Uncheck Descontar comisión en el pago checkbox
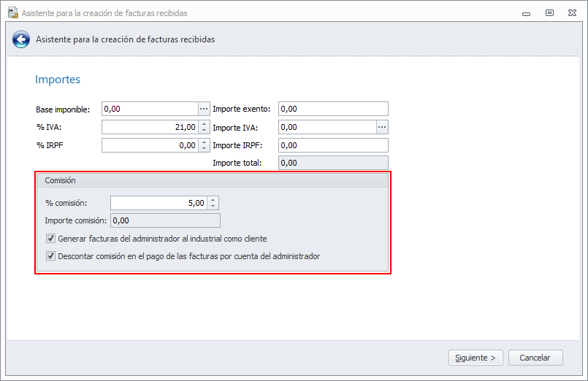This screenshot has width=588, height=381. [x=50, y=256]
